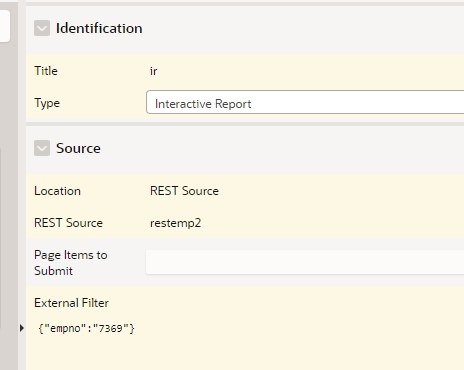This screenshot has width=464, height=370.
Task: Select the Identification heading
Action: point(99,28)
